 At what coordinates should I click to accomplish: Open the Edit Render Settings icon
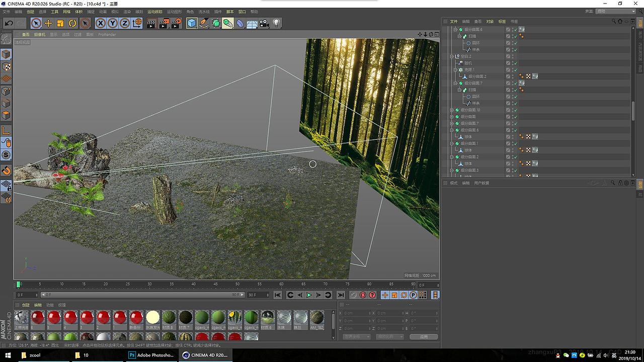point(177,23)
